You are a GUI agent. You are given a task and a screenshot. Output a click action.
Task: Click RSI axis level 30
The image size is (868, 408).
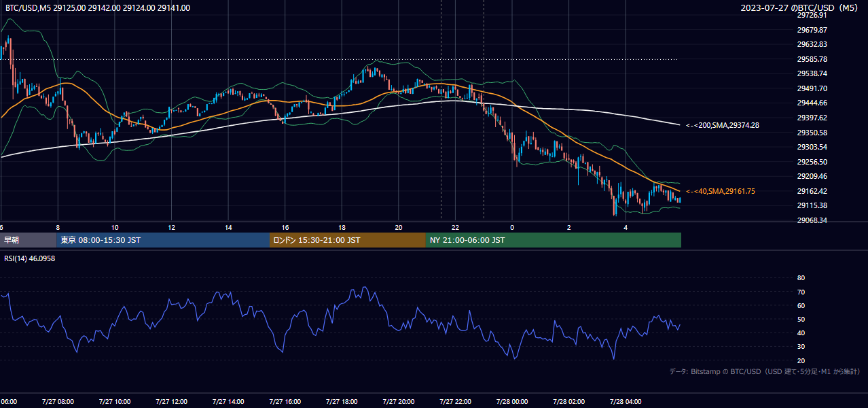click(801, 347)
